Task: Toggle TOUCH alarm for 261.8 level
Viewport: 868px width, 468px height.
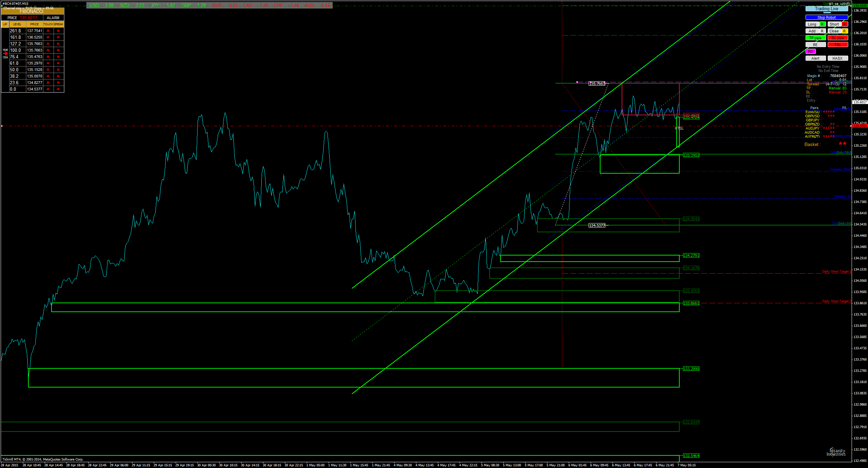Action: (x=48, y=31)
